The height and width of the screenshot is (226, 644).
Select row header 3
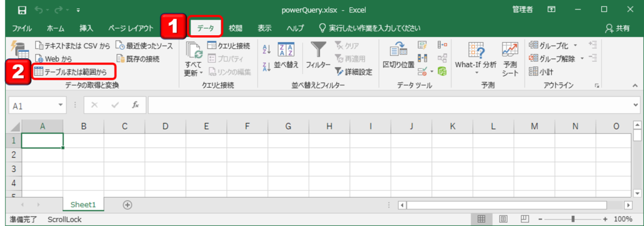13,169
